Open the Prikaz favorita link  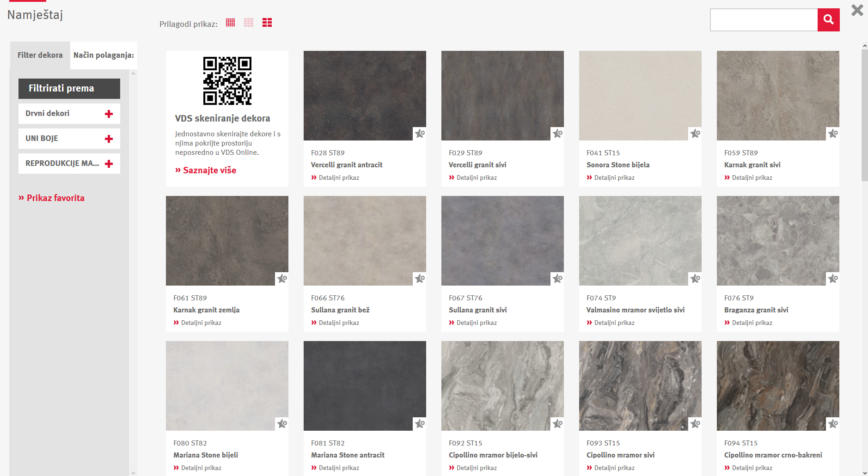[51, 198]
